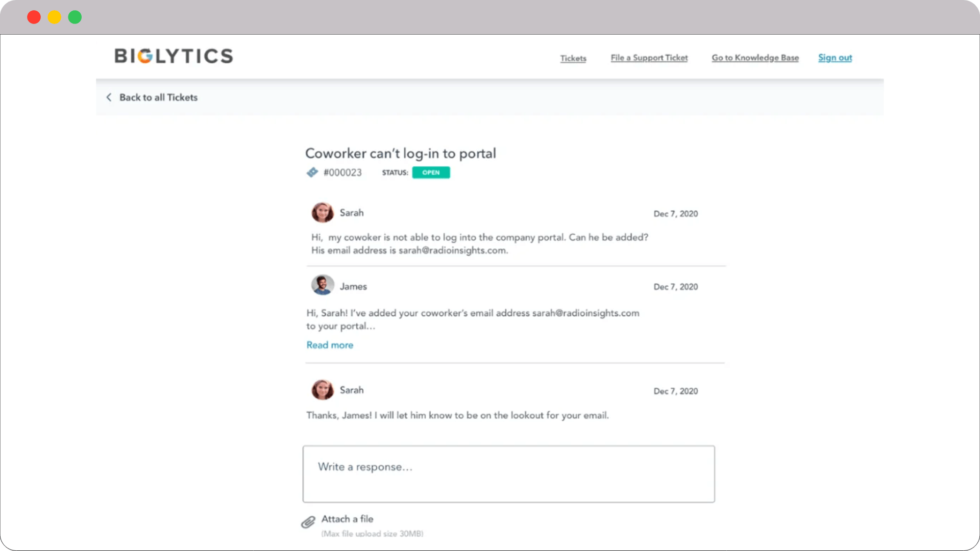The width and height of the screenshot is (980, 551).
Task: Click the Biglytics logo
Action: point(174,56)
